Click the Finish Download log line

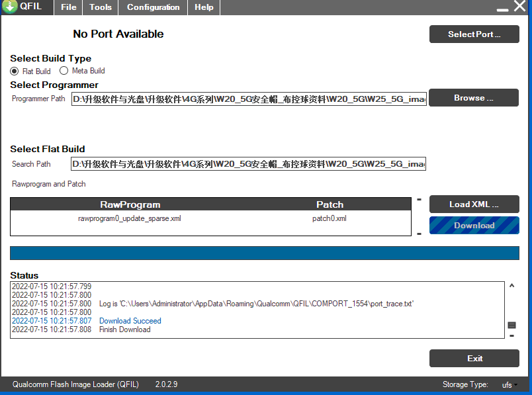point(81,329)
